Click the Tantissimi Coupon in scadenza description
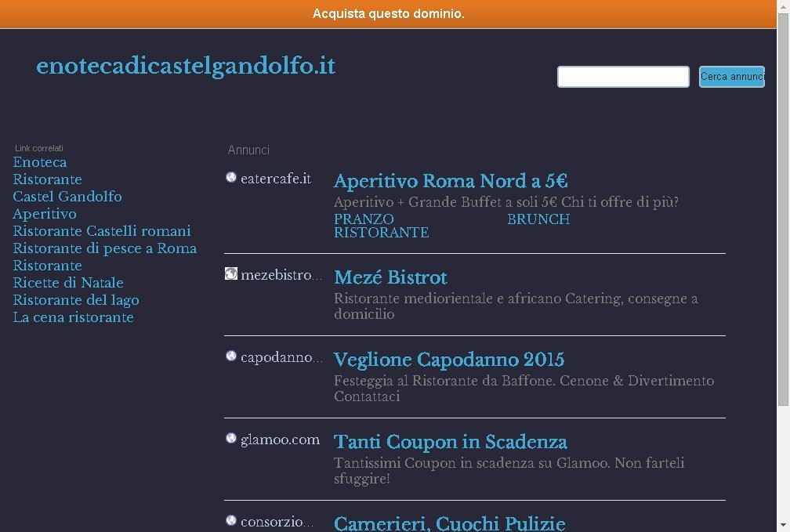The image size is (790, 532). [x=509, y=471]
